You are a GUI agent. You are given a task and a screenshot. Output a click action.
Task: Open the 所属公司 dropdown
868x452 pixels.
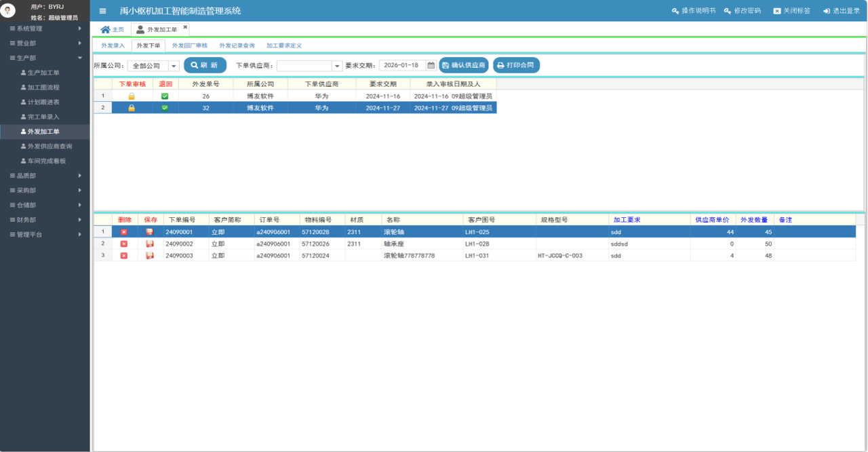coord(174,66)
